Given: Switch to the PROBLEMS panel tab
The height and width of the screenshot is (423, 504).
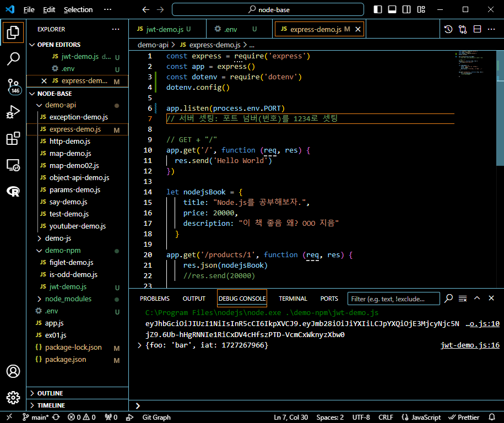Looking at the screenshot, I should [x=155, y=299].
